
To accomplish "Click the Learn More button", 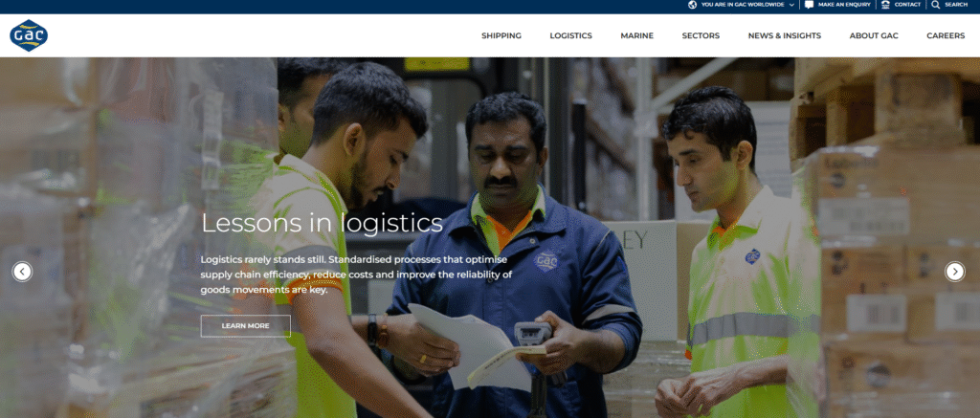I will 246,325.
